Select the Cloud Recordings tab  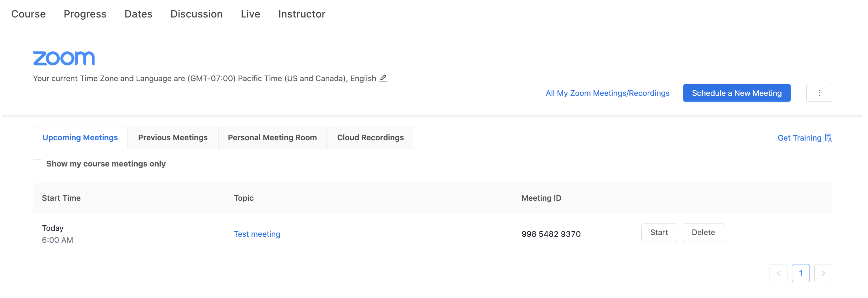pyautogui.click(x=370, y=138)
